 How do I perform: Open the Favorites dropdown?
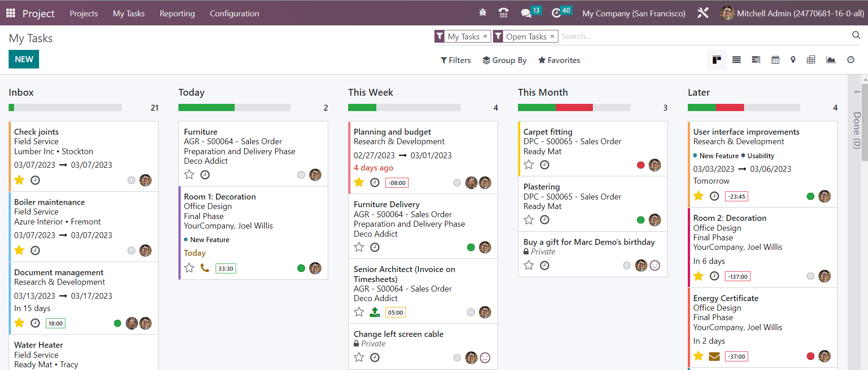click(x=559, y=60)
